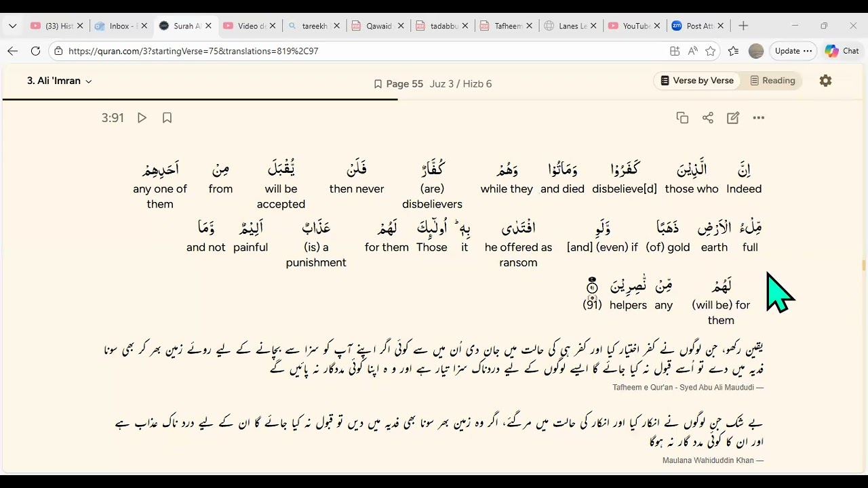Open the browser app/split-screen icon
868x488 pixels.
pyautogui.click(x=675, y=51)
